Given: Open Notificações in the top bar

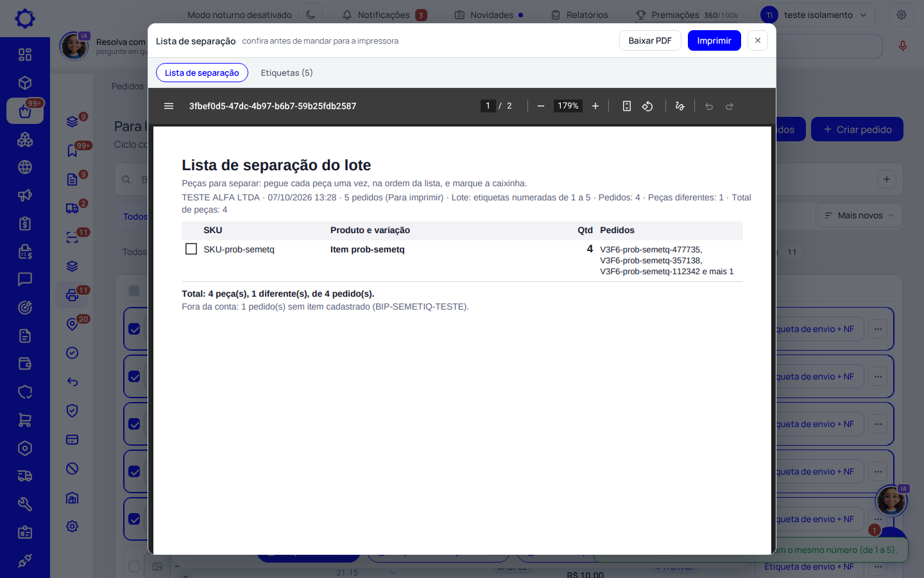Looking at the screenshot, I should pos(384,15).
